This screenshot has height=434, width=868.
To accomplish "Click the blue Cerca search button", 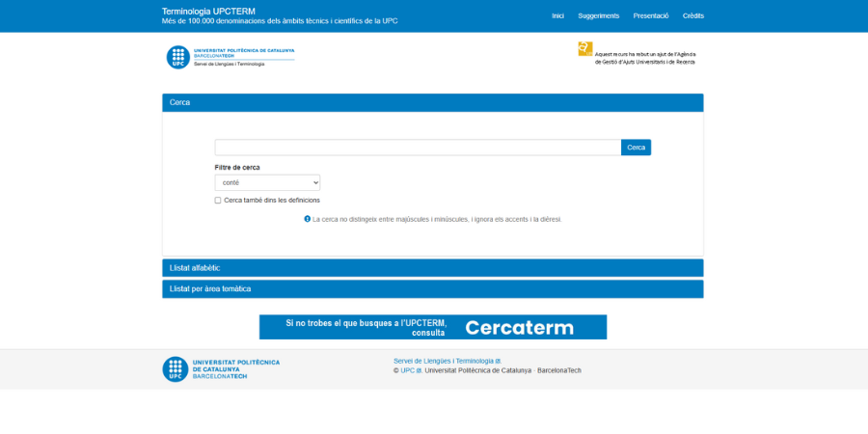I will (x=637, y=148).
